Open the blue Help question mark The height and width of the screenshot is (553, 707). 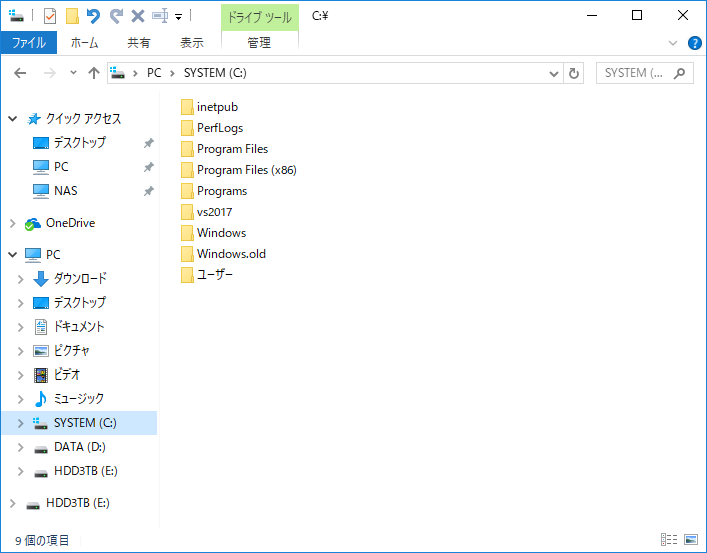(x=694, y=43)
